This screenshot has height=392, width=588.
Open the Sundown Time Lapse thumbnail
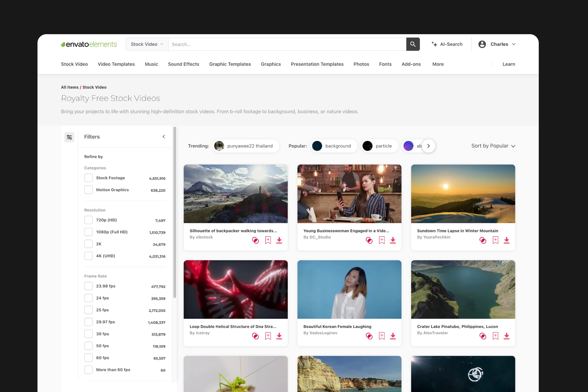463,194
